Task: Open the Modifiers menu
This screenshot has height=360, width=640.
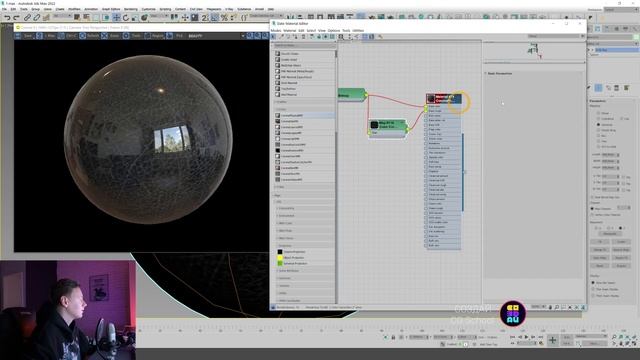Action: [x=74, y=9]
